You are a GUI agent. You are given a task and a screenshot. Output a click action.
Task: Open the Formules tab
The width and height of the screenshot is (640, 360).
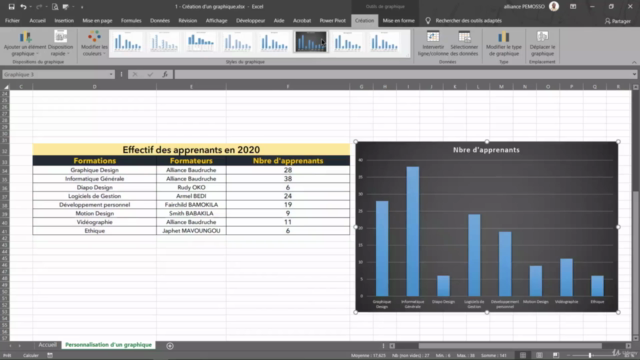click(x=131, y=20)
